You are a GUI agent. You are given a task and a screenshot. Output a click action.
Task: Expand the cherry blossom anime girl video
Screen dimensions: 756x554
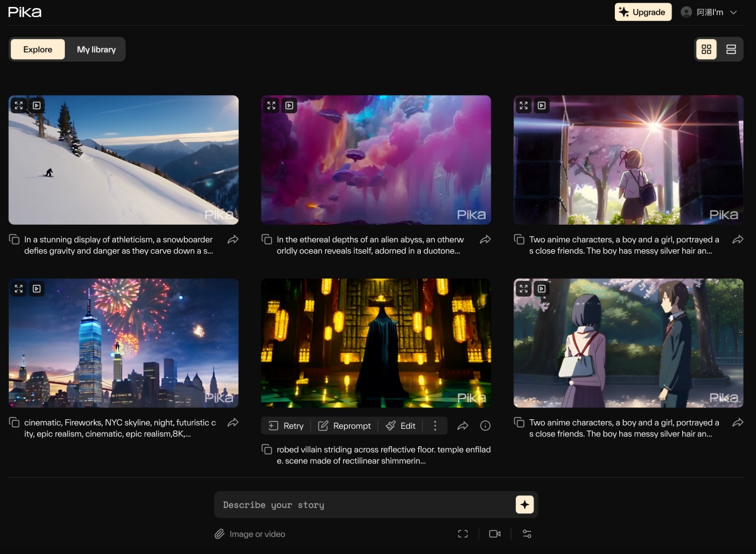pyautogui.click(x=524, y=106)
